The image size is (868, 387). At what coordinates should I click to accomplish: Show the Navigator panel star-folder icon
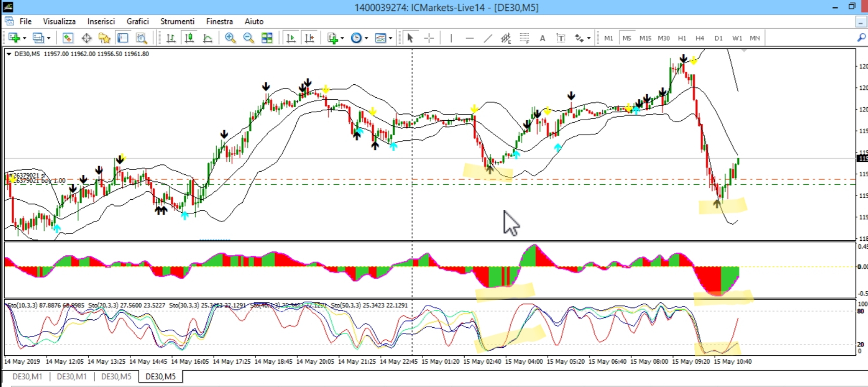104,38
